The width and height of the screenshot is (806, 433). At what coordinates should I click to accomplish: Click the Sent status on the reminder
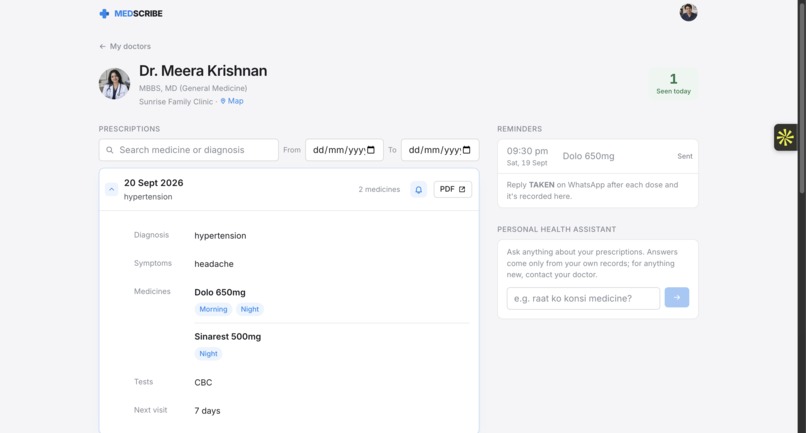[685, 156]
